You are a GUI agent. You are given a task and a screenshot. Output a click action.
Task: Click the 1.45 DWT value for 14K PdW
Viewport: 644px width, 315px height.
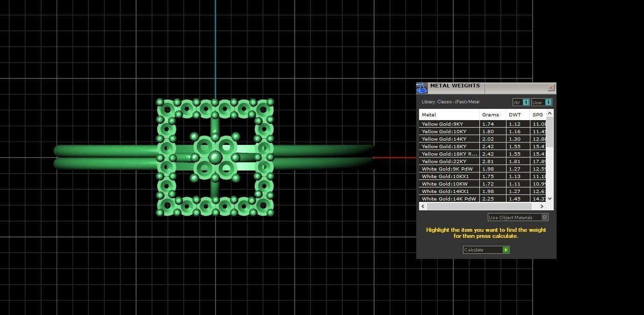pos(514,199)
